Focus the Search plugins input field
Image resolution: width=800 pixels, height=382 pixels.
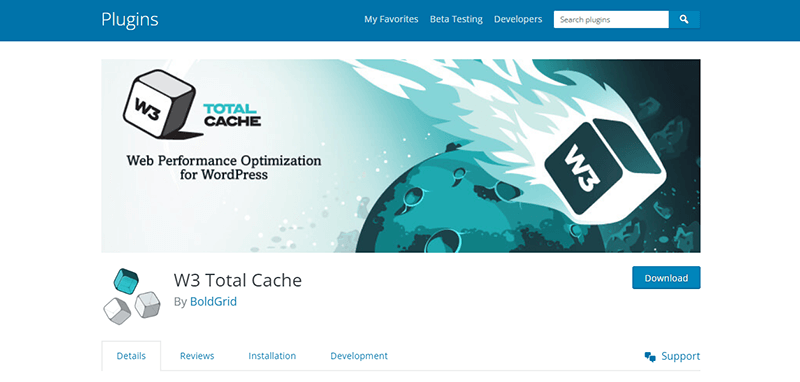pyautogui.click(x=611, y=20)
